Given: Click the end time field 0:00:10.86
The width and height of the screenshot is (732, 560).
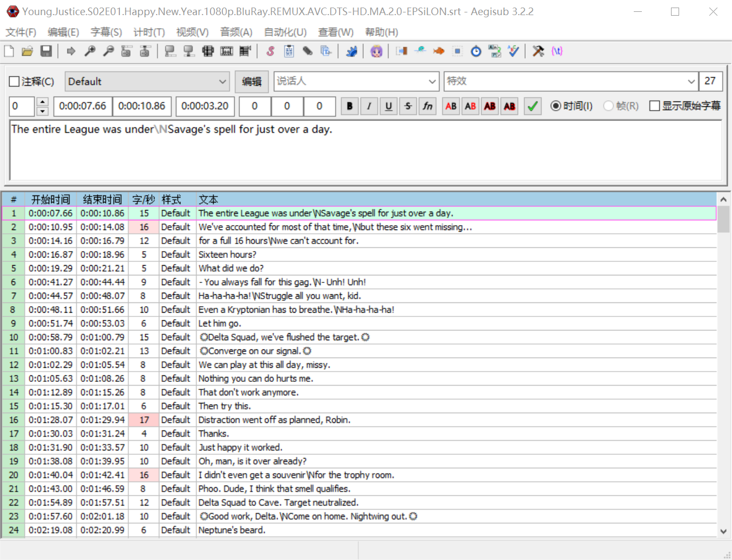Looking at the screenshot, I should click(x=142, y=106).
